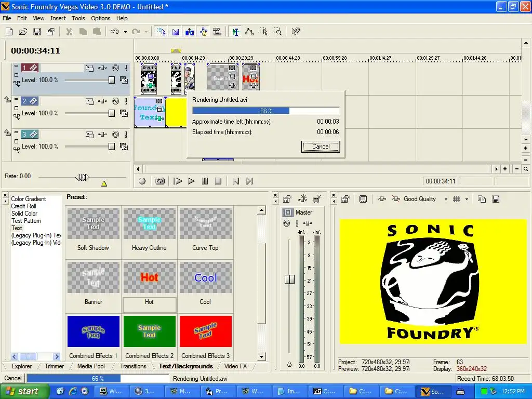Image resolution: width=532 pixels, height=399 pixels.
Task: Select Solid Color in generator list
Action: (24, 214)
